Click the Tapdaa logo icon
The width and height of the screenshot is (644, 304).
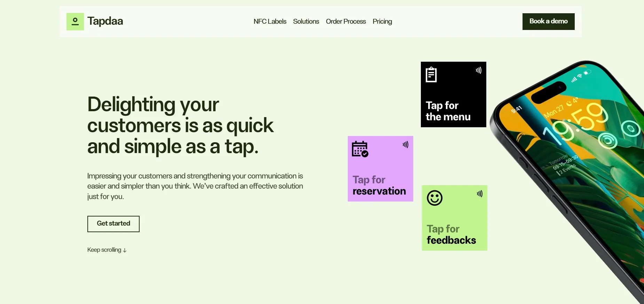pyautogui.click(x=75, y=22)
